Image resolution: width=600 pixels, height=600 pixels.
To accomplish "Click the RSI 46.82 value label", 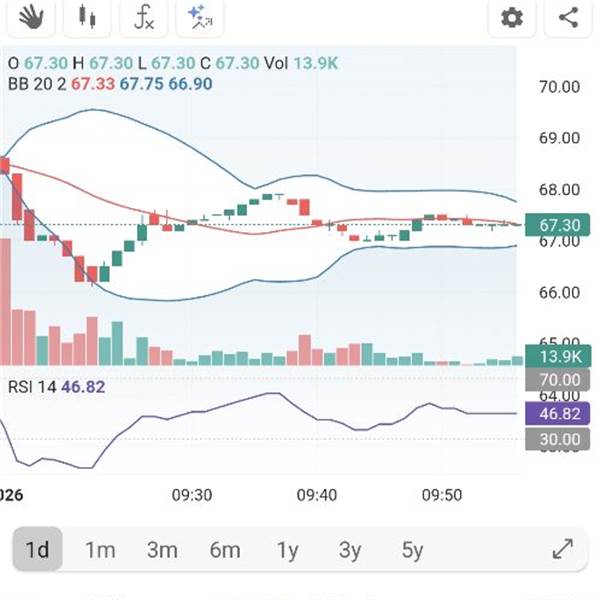I will coord(558,412).
